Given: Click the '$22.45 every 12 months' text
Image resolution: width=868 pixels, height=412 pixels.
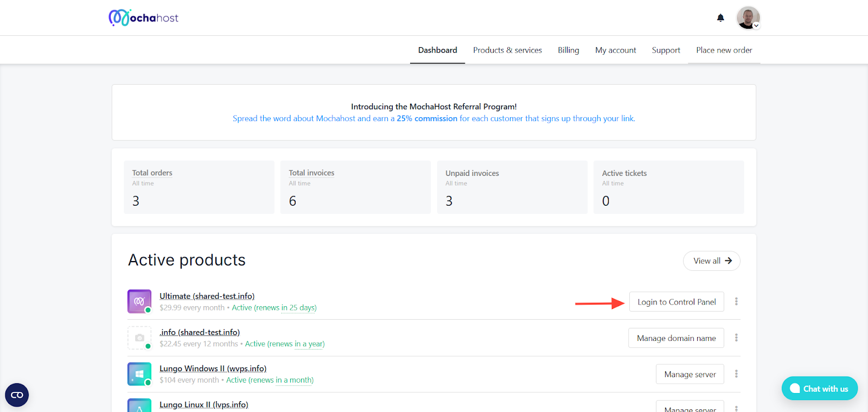Looking at the screenshot, I should 199,344.
